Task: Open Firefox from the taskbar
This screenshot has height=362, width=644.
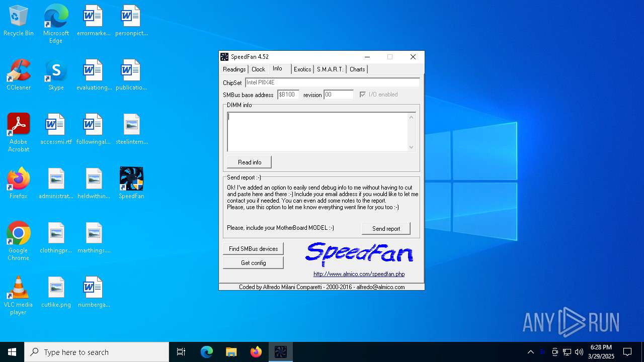Action: coord(256,352)
